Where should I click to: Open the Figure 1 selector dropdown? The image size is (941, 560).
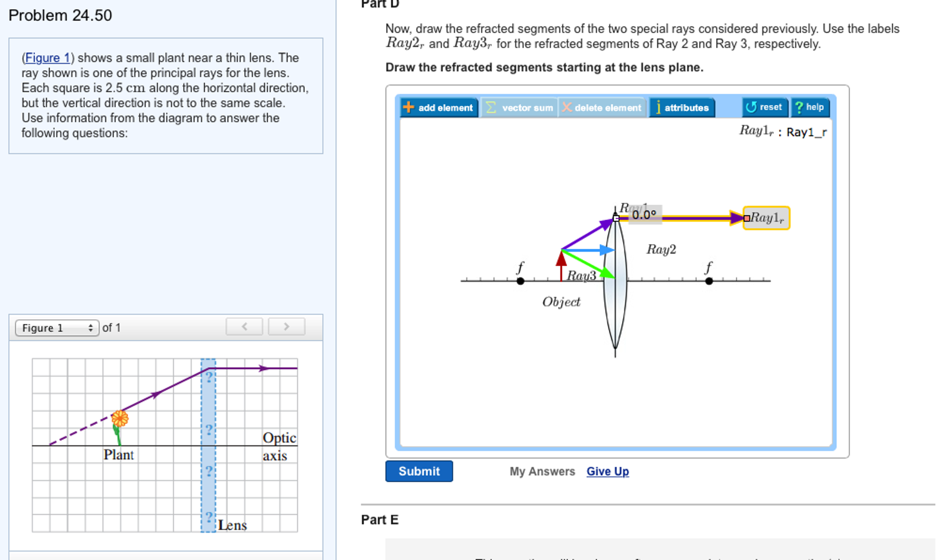click(57, 328)
